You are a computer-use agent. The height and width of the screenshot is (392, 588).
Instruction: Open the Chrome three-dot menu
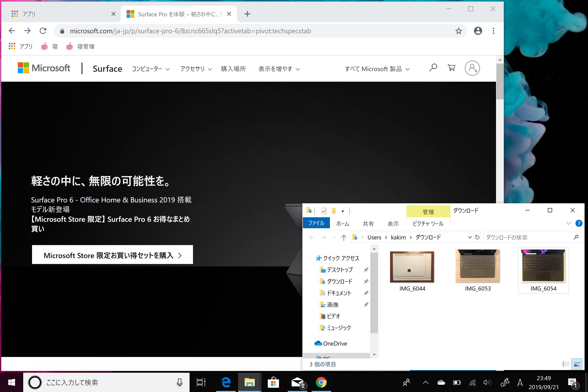coord(493,31)
